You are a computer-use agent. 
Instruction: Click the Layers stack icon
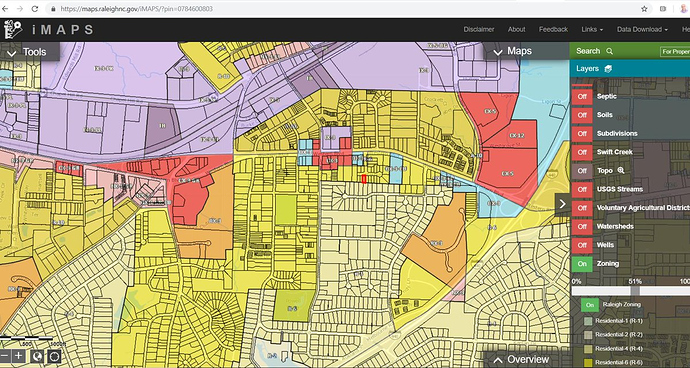pos(608,69)
